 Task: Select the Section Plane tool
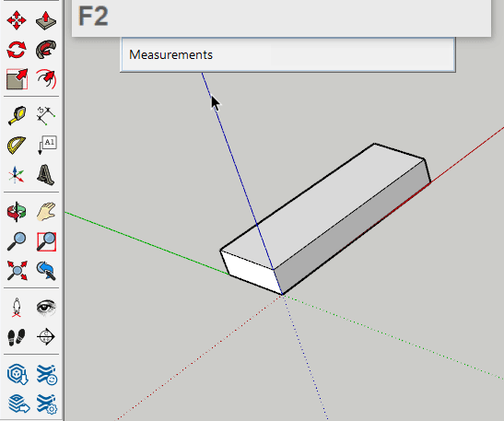46,337
